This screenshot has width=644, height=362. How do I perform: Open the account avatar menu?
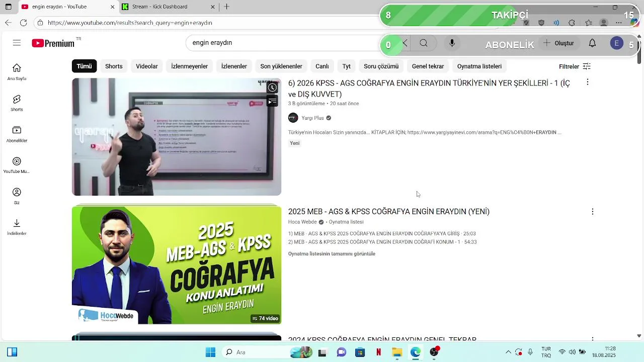[616, 43]
